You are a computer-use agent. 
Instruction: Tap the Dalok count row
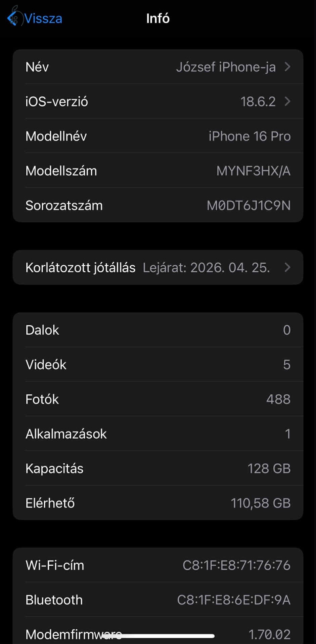(x=158, y=330)
